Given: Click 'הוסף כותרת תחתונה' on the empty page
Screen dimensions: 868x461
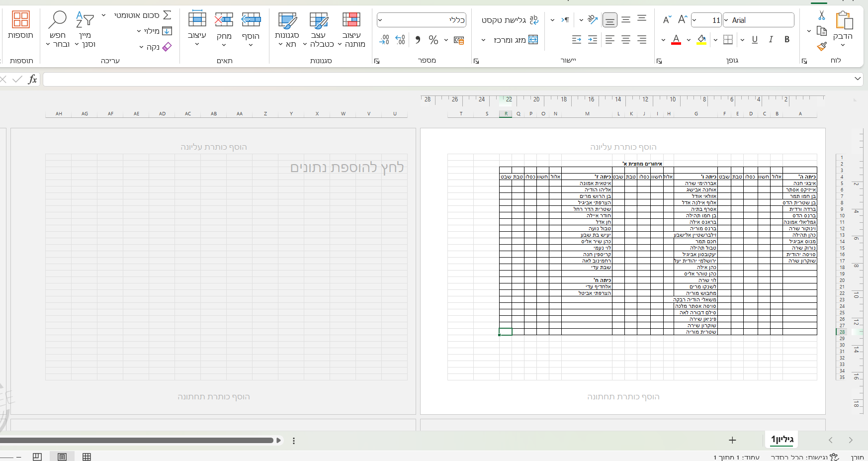Looking at the screenshot, I should pyautogui.click(x=214, y=397).
